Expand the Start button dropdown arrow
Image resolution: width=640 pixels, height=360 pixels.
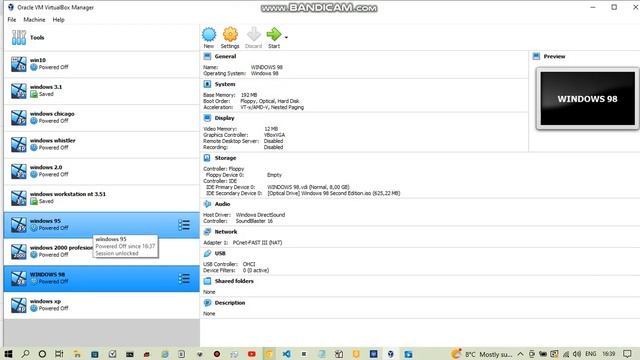[x=286, y=38]
